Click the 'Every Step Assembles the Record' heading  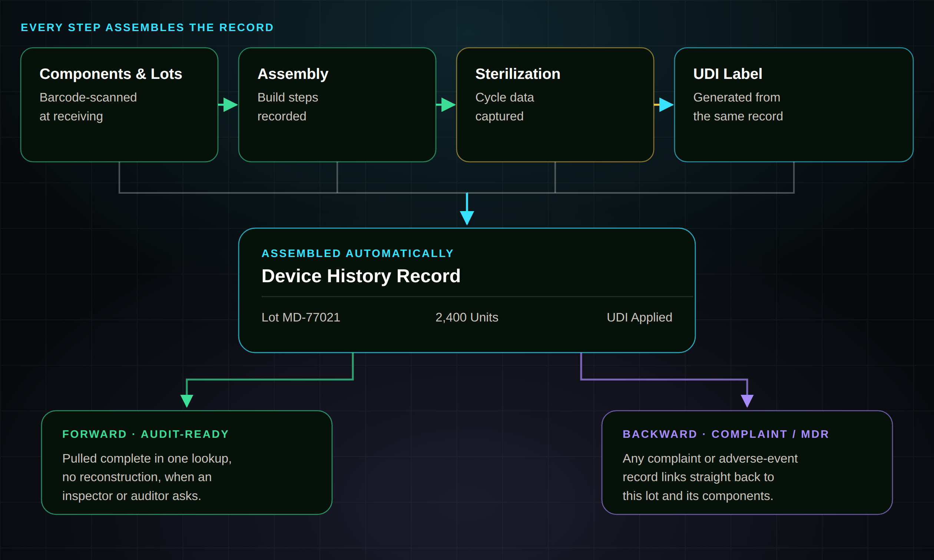pos(147,27)
